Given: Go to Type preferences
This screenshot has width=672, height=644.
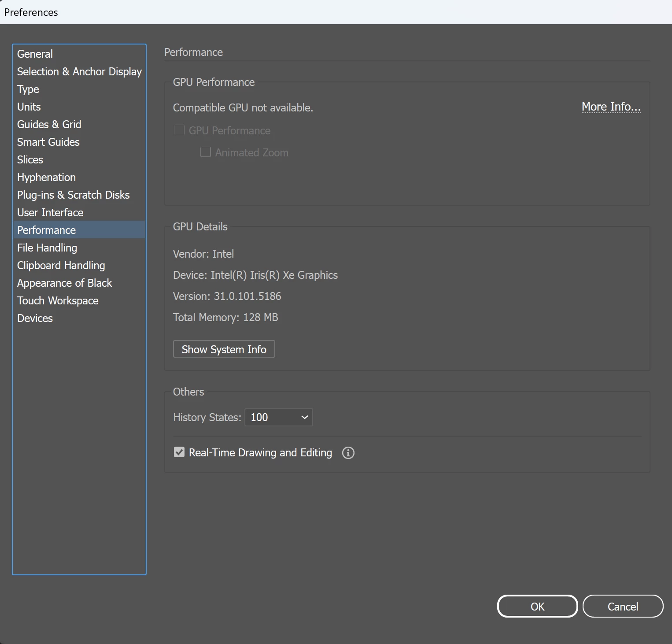Looking at the screenshot, I should click(x=79, y=89).
